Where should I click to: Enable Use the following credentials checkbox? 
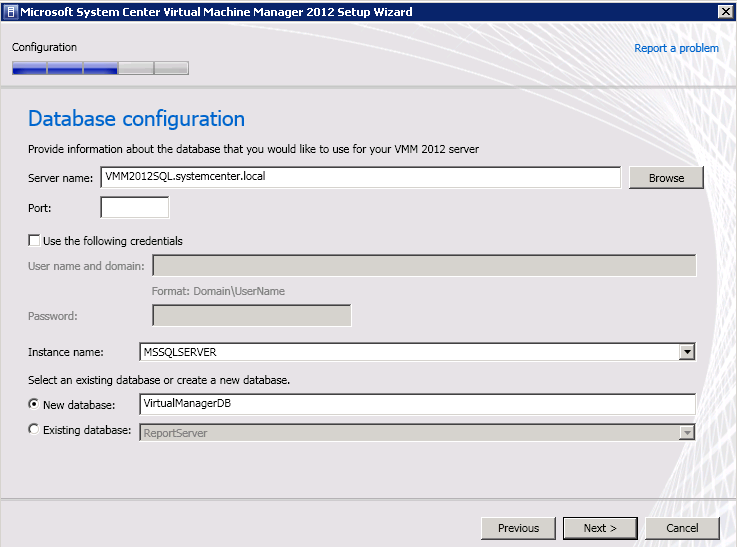[34, 241]
